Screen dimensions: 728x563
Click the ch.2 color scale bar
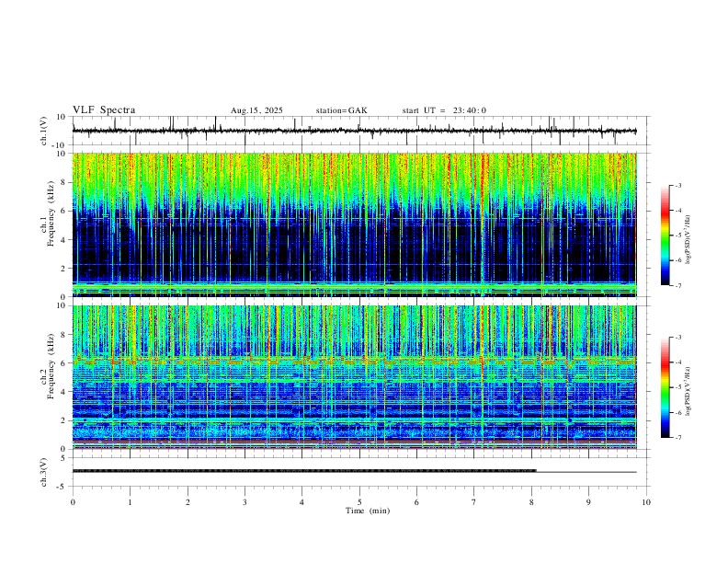[665, 387]
